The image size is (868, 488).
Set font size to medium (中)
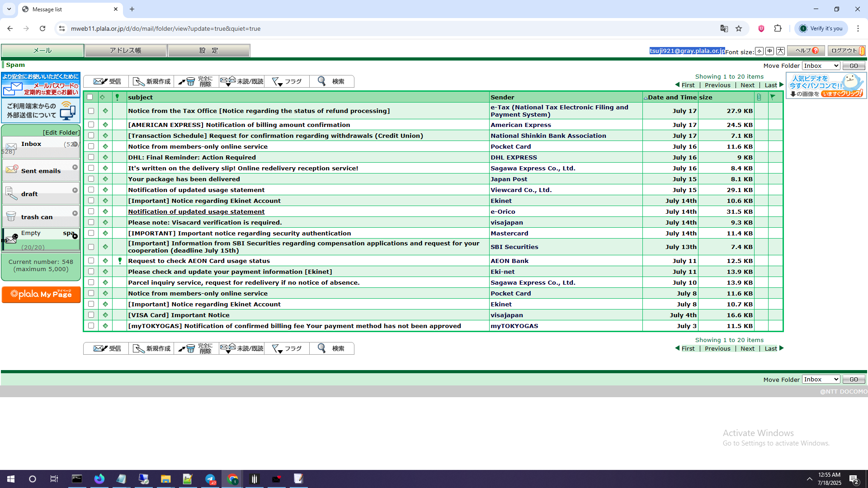pyautogui.click(x=769, y=51)
